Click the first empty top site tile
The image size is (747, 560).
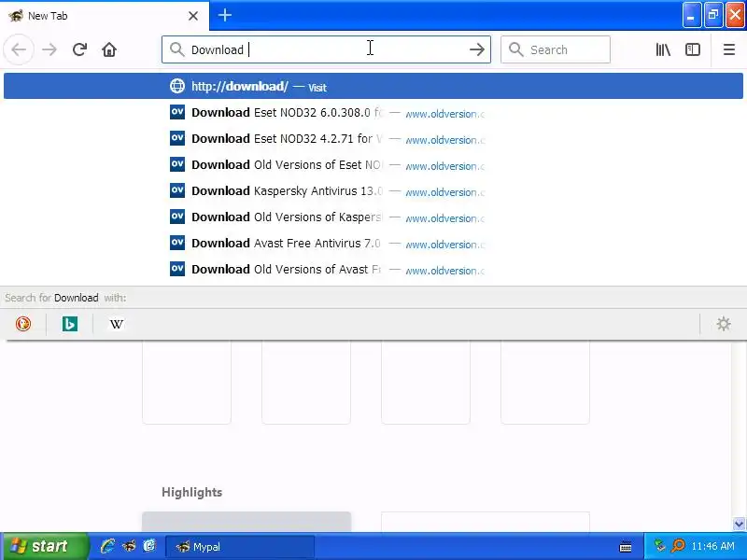187,383
